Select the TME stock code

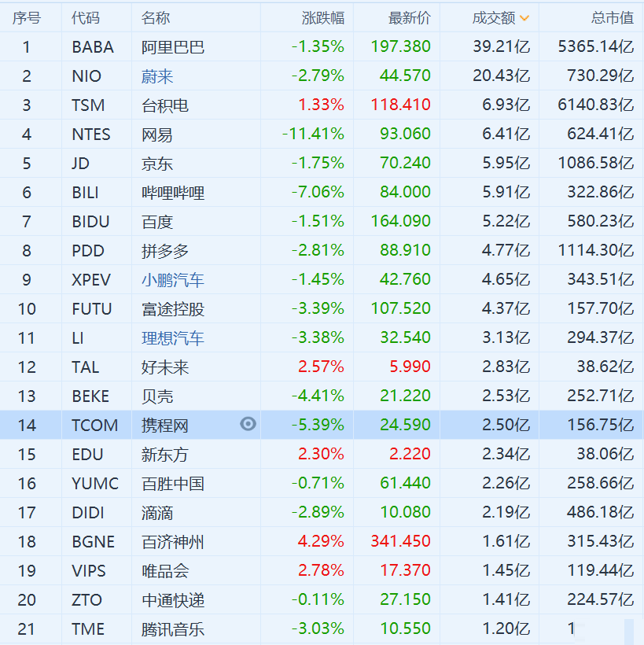click(88, 629)
